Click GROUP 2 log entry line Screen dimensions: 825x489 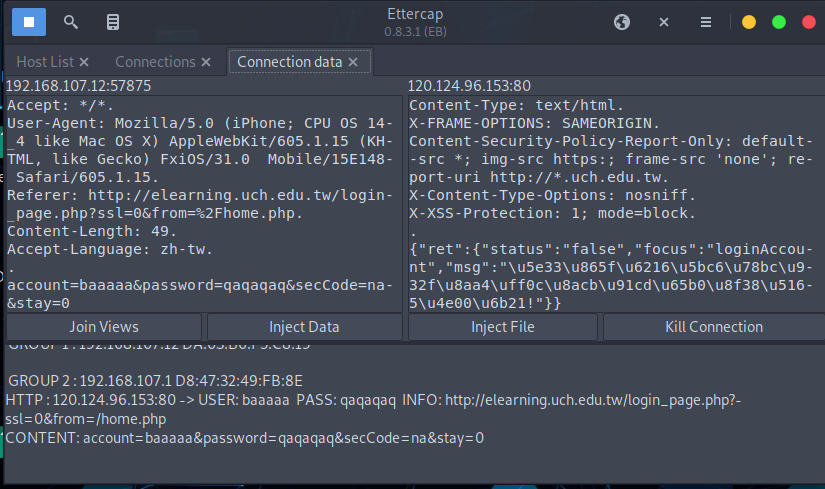[x=155, y=381]
